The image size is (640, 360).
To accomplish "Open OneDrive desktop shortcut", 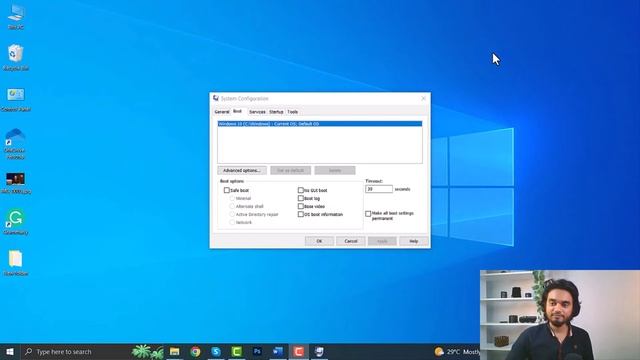I will 16,143.
